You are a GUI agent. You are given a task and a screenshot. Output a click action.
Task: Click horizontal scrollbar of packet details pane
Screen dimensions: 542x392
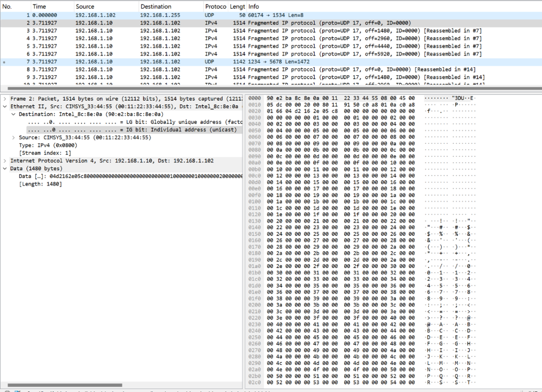coord(65,385)
